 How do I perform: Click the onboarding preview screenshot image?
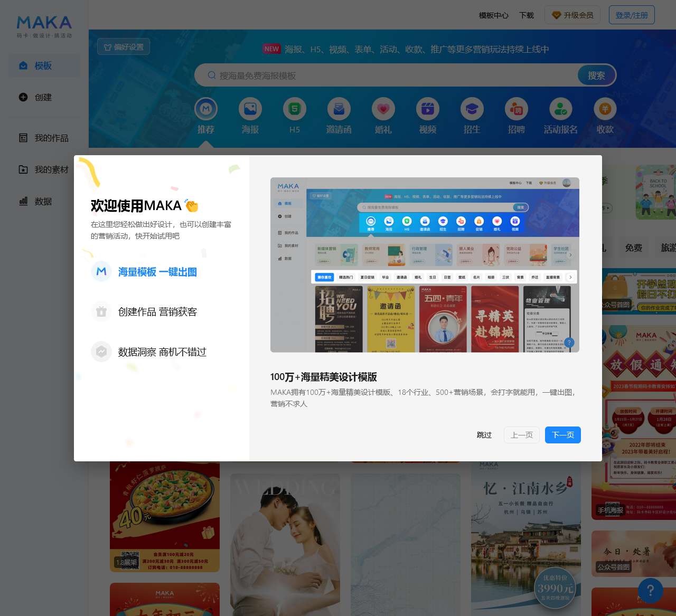tap(425, 265)
